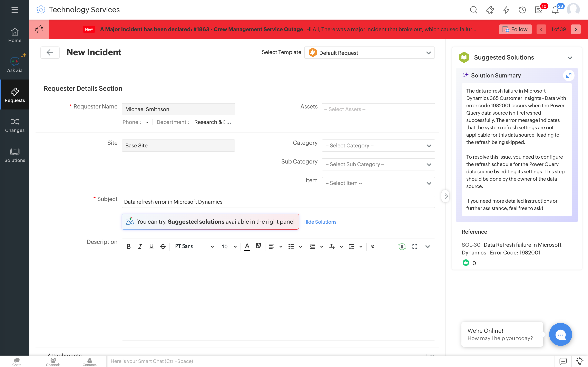
Task: Click the thumbs up like icon
Action: [x=466, y=263]
